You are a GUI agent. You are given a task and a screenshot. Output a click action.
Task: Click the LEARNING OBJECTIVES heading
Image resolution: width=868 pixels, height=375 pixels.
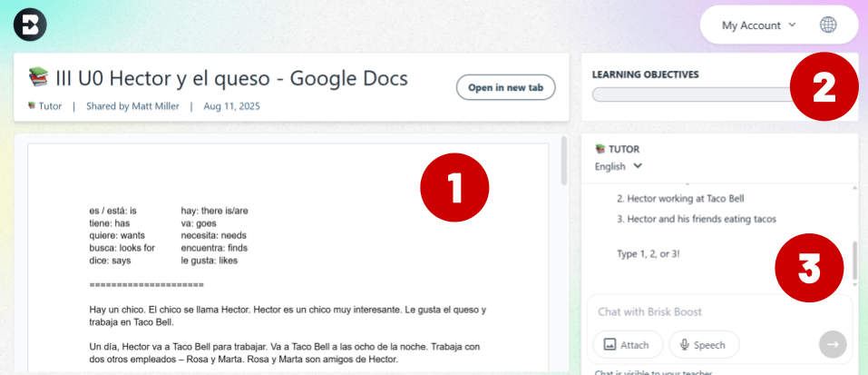646,74
